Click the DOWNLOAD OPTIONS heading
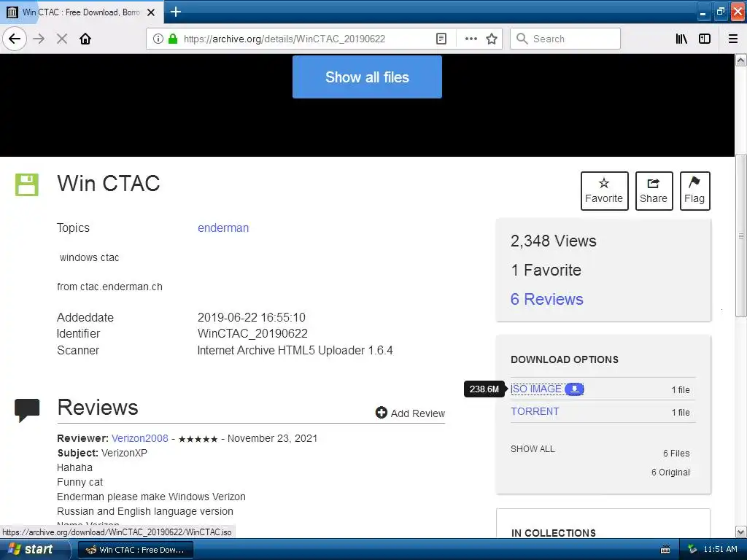This screenshot has height=560, width=747. click(x=565, y=359)
